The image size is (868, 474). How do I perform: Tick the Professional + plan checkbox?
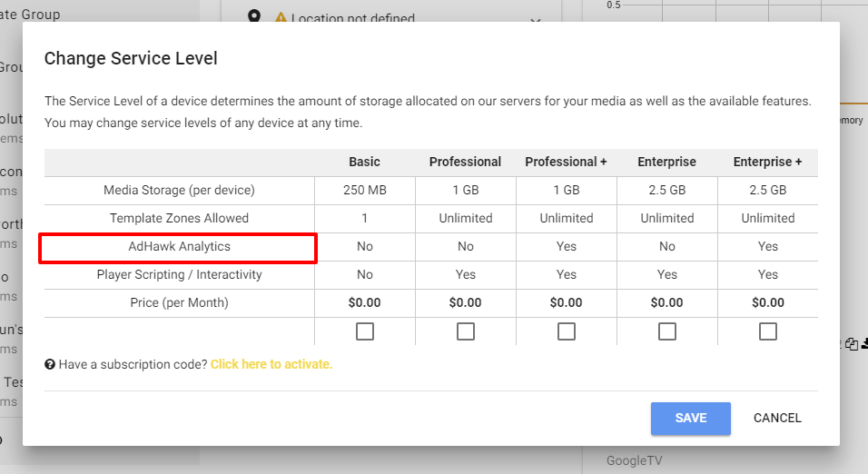tap(567, 331)
